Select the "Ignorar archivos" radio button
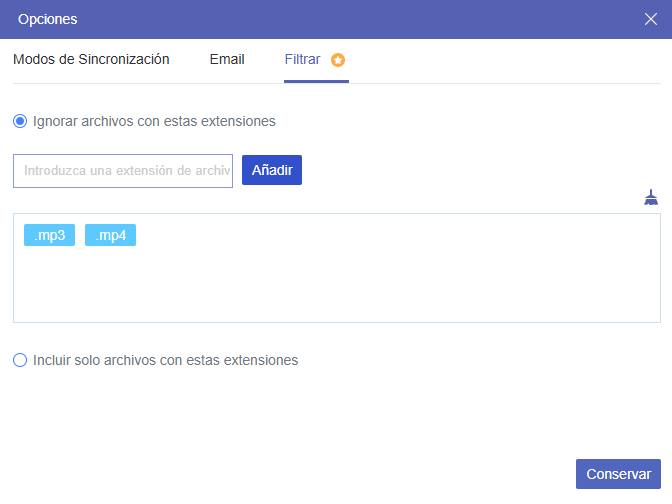Image resolution: width=672 pixels, height=504 pixels. [20, 121]
